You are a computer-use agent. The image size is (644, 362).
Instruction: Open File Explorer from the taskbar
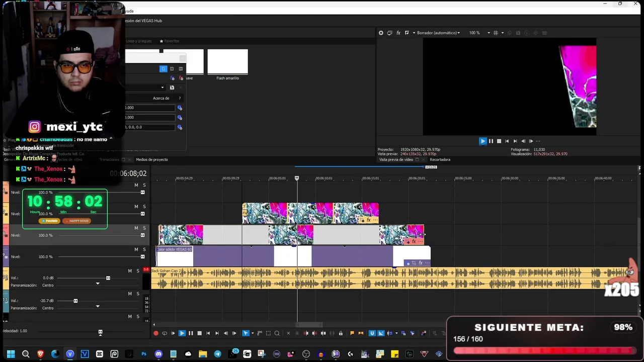203,354
